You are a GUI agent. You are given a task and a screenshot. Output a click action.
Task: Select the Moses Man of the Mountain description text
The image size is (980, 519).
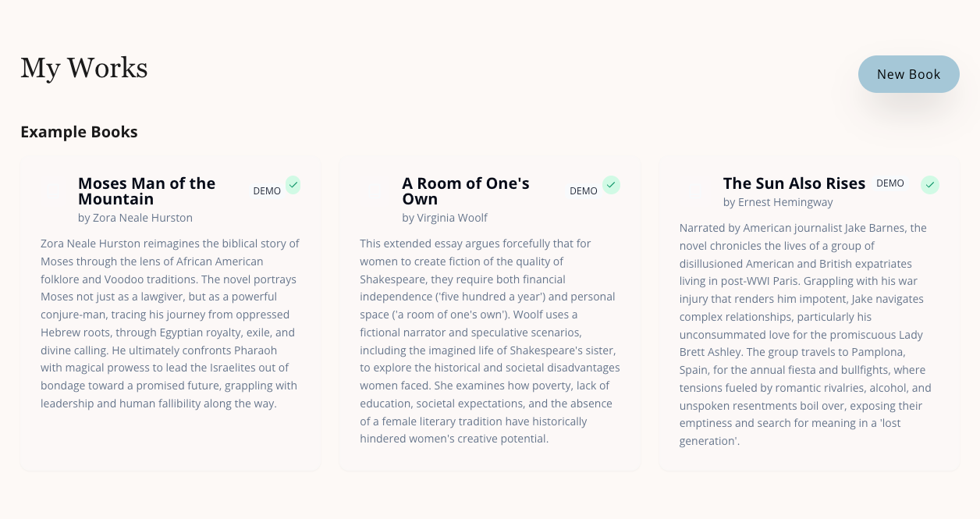(170, 324)
